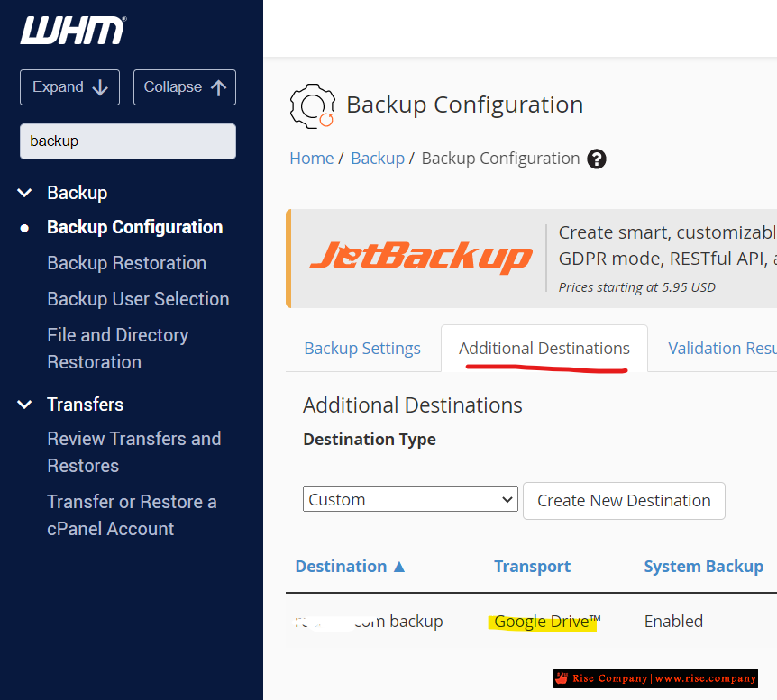777x700 pixels.
Task: Sort by the Transport column header
Action: (x=532, y=567)
